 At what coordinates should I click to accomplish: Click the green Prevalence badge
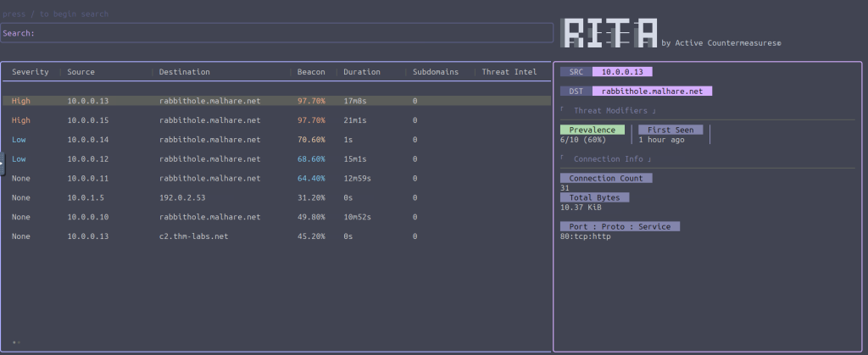[593, 130]
